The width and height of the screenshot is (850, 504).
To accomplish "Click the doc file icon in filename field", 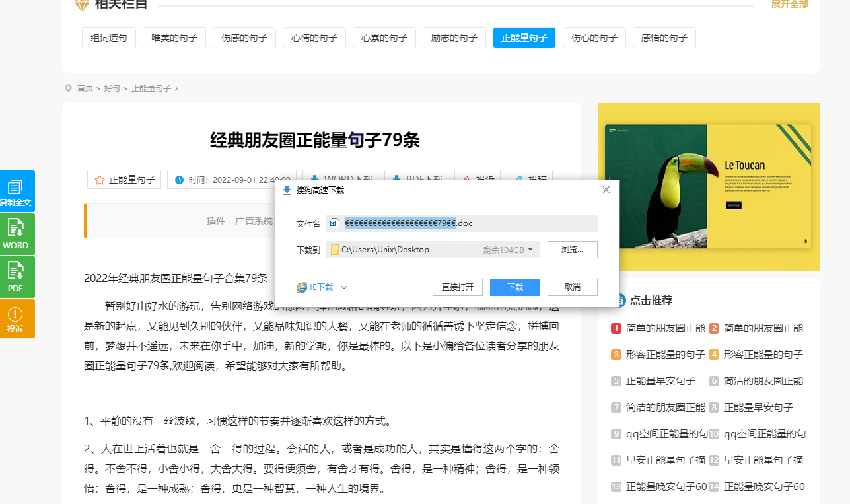I will pos(334,223).
